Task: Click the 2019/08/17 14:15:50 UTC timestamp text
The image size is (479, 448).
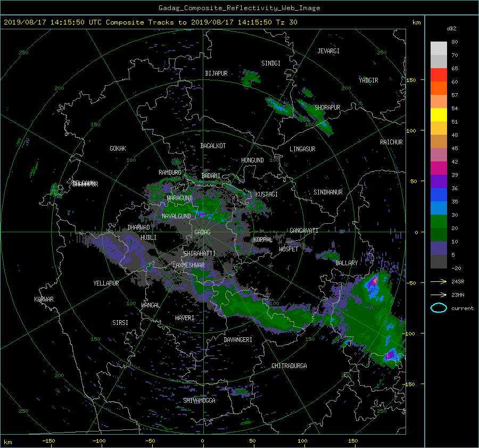Action: [53, 22]
